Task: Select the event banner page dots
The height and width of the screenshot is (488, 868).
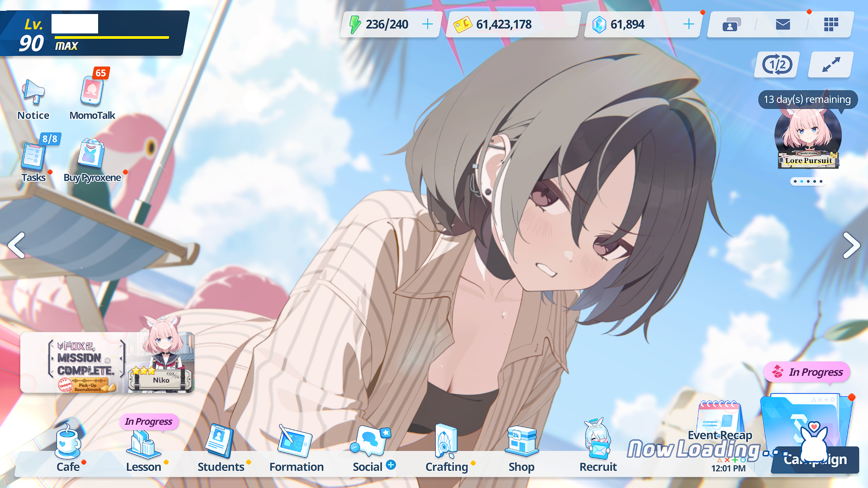Action: (x=808, y=181)
